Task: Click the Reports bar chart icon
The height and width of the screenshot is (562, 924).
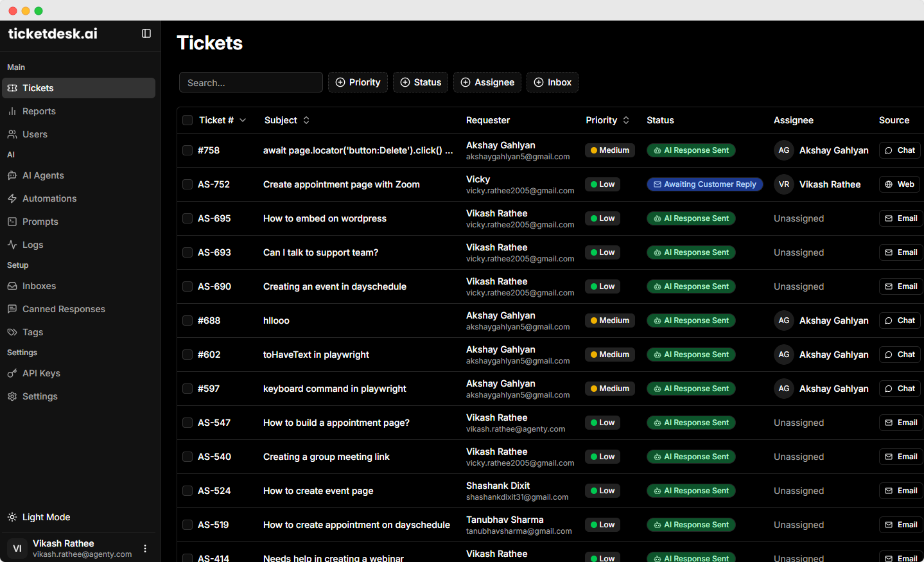Action: pos(12,111)
